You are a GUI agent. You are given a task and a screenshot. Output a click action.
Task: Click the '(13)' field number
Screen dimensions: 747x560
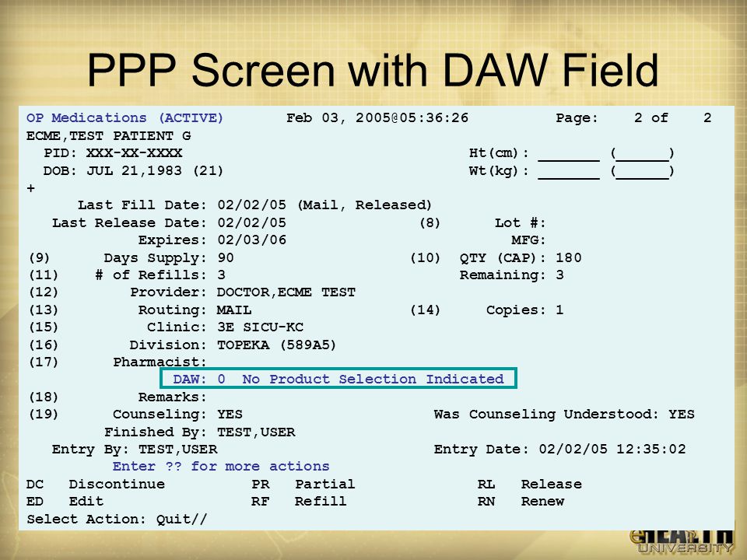coord(44,310)
